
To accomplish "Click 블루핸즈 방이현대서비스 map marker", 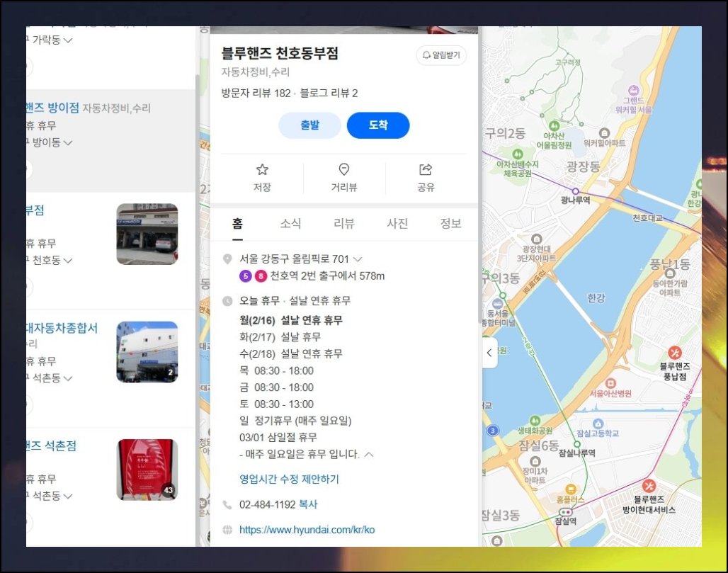I will tap(649, 486).
